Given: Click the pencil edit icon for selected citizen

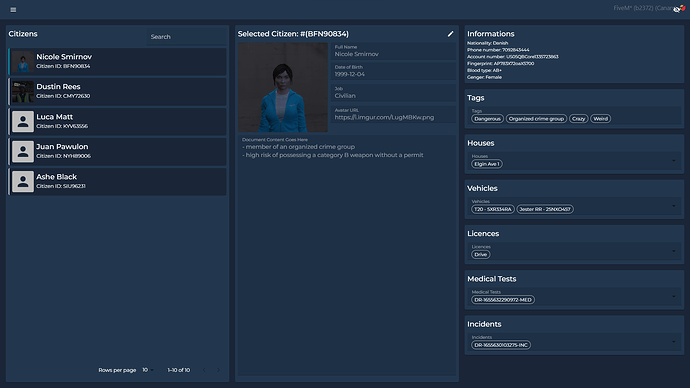Looking at the screenshot, I should click(x=450, y=34).
